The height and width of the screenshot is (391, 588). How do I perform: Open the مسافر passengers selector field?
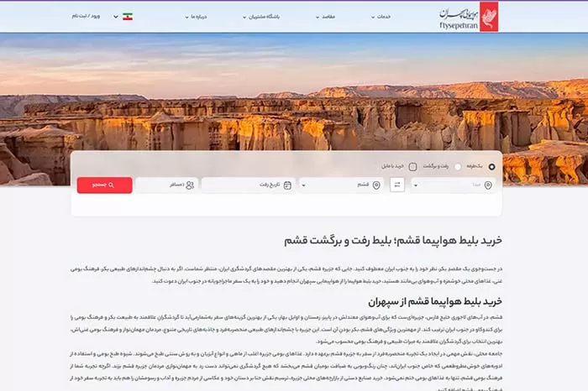[x=167, y=185]
